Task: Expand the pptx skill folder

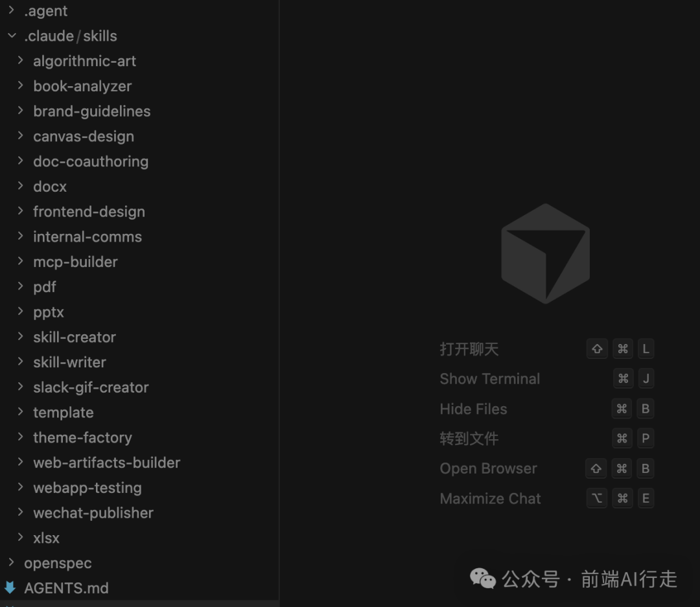Action: coord(21,312)
